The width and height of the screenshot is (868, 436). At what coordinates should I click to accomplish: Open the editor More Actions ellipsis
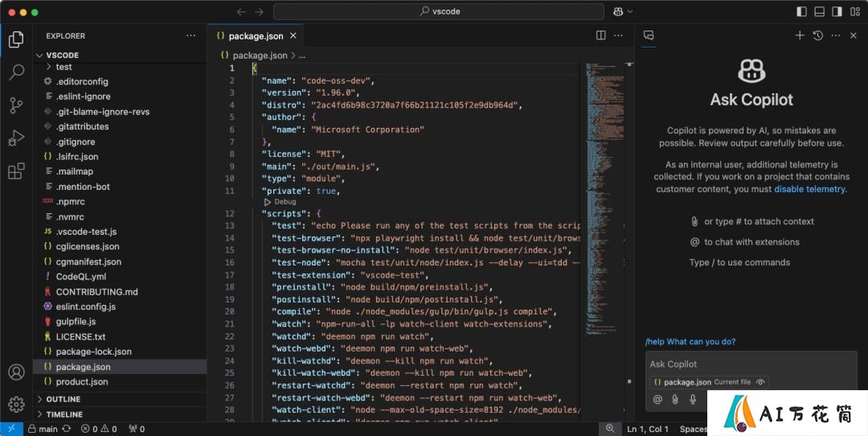pyautogui.click(x=618, y=35)
